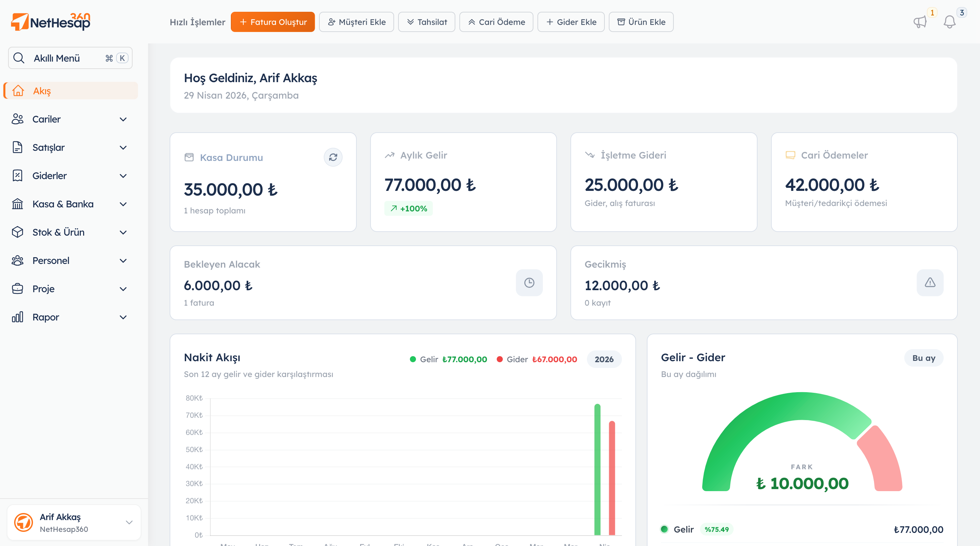Expand the Personel menu chevron

(123, 260)
